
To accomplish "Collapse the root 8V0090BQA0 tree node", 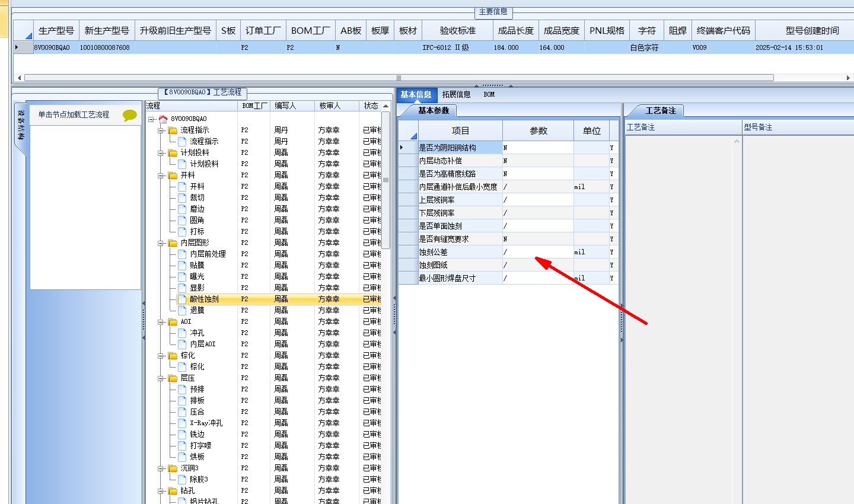I will coord(151,119).
